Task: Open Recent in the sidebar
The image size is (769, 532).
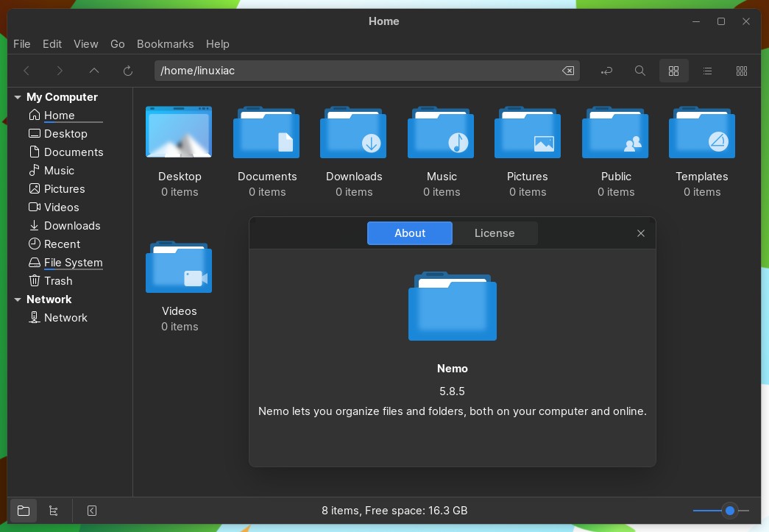Action: click(x=62, y=244)
